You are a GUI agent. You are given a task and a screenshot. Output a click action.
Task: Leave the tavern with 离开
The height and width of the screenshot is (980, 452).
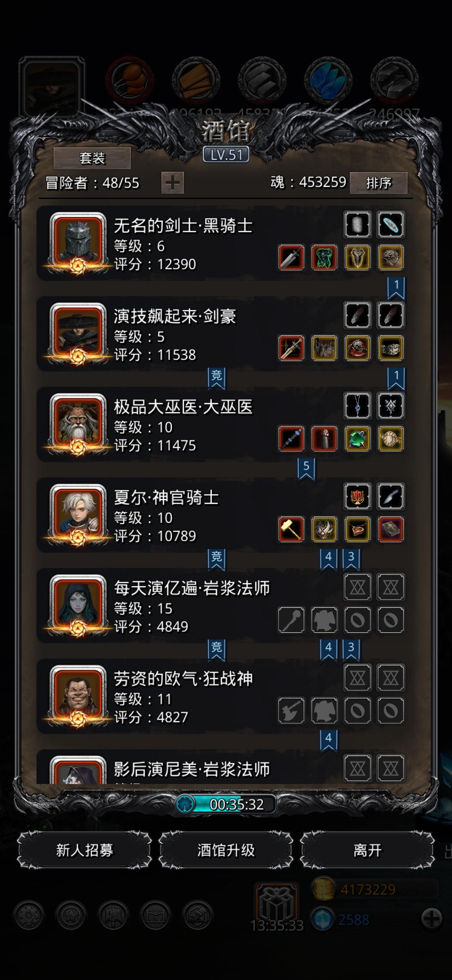click(367, 850)
